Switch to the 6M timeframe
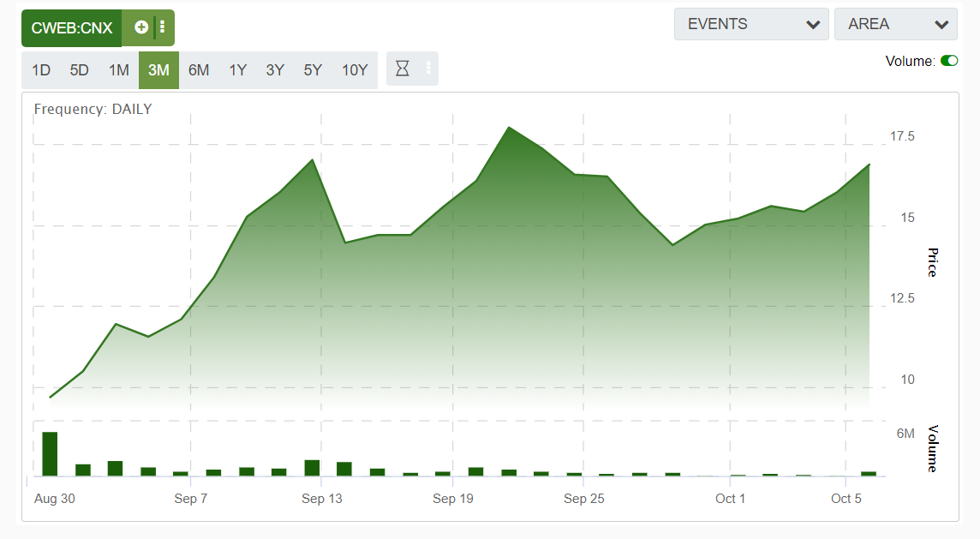The image size is (980, 539). pyautogui.click(x=198, y=69)
